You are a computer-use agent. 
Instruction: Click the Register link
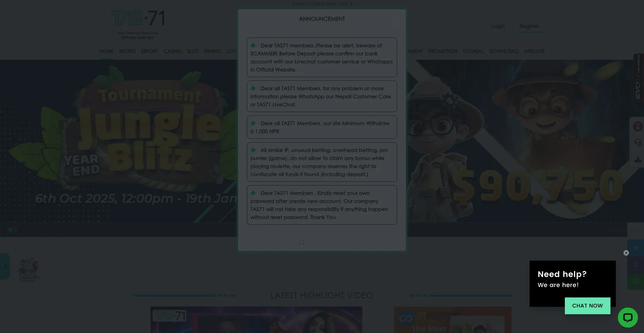pos(529,26)
